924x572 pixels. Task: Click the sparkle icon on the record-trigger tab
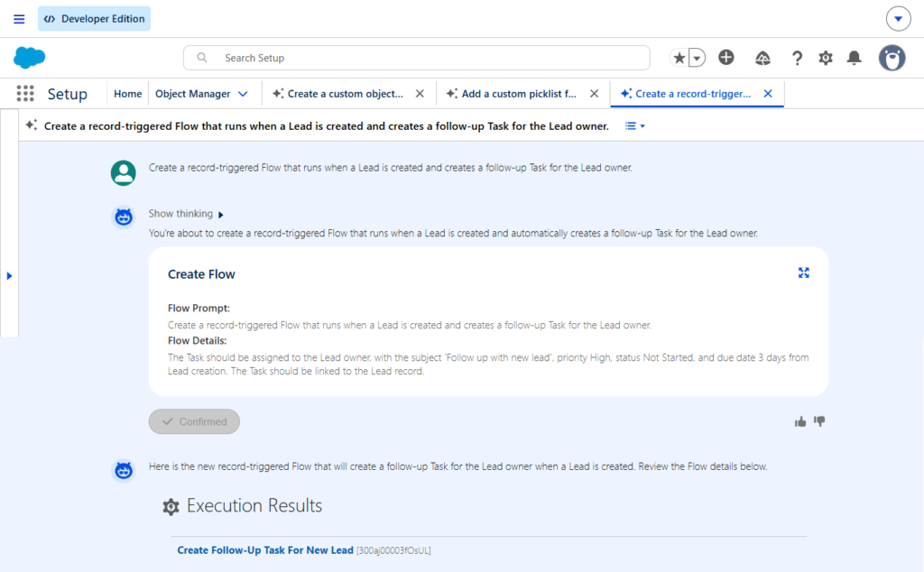click(x=626, y=94)
